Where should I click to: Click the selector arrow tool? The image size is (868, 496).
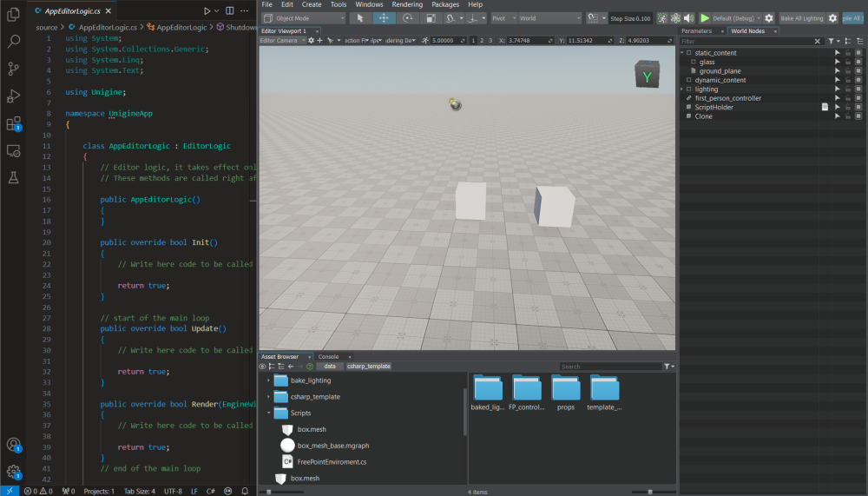pyautogui.click(x=360, y=18)
